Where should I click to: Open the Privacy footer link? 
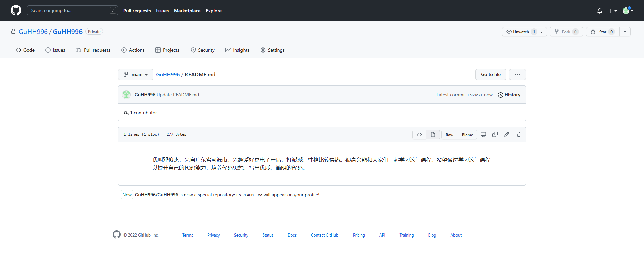(213, 235)
